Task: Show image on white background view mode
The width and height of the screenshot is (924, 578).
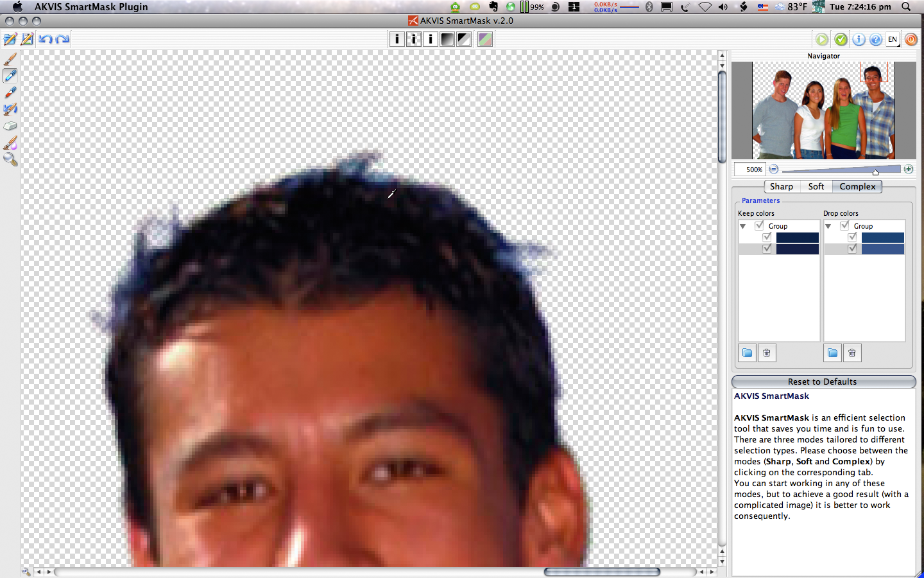Action: pos(397,39)
